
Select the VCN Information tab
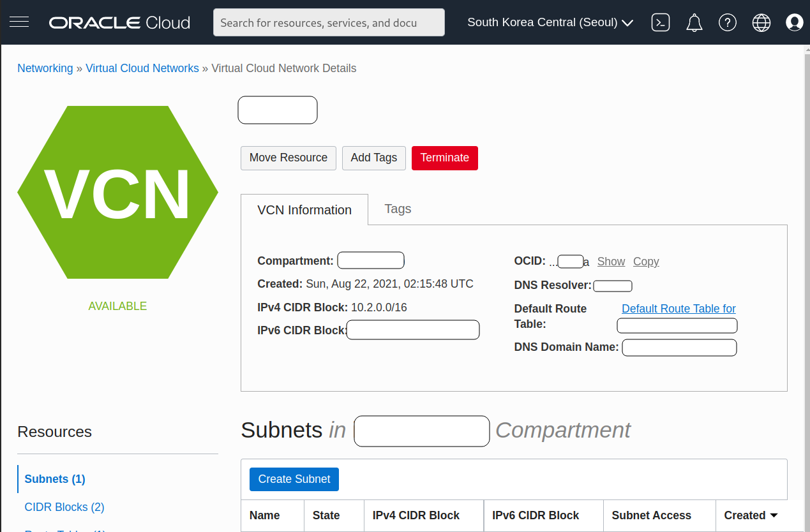tap(304, 210)
